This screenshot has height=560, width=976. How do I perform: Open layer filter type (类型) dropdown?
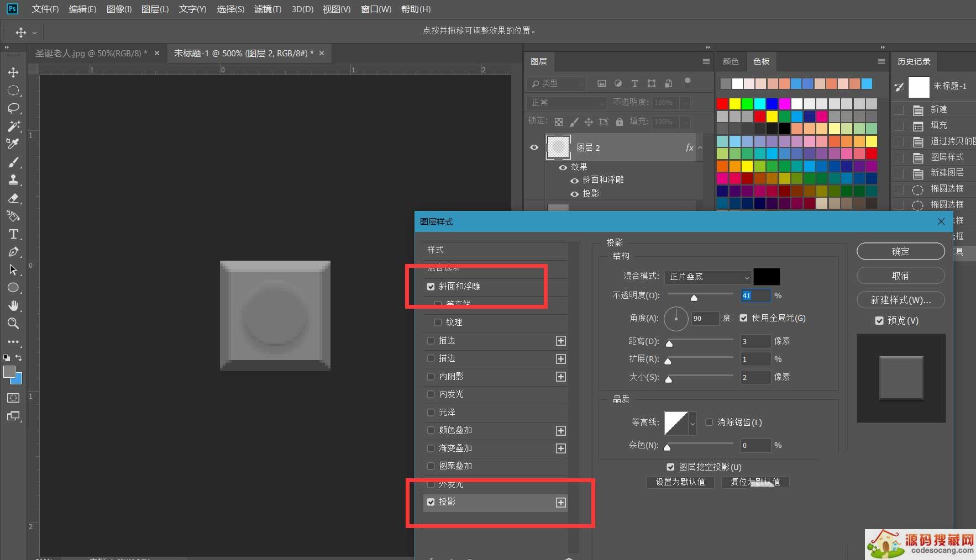click(x=556, y=83)
